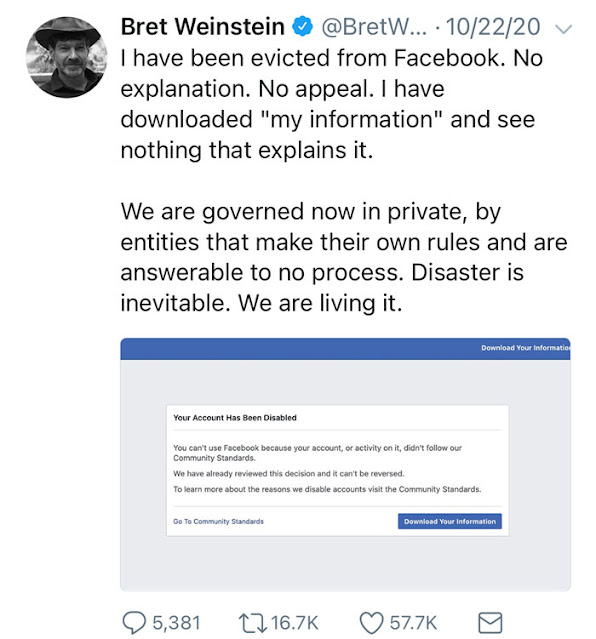Share tweet via the envelope icon
Image resolution: width=596 pixels, height=639 pixels.
point(490,623)
